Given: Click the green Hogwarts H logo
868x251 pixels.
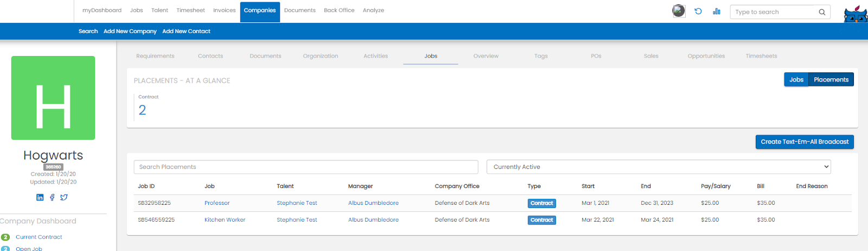Looking at the screenshot, I should [x=53, y=98].
